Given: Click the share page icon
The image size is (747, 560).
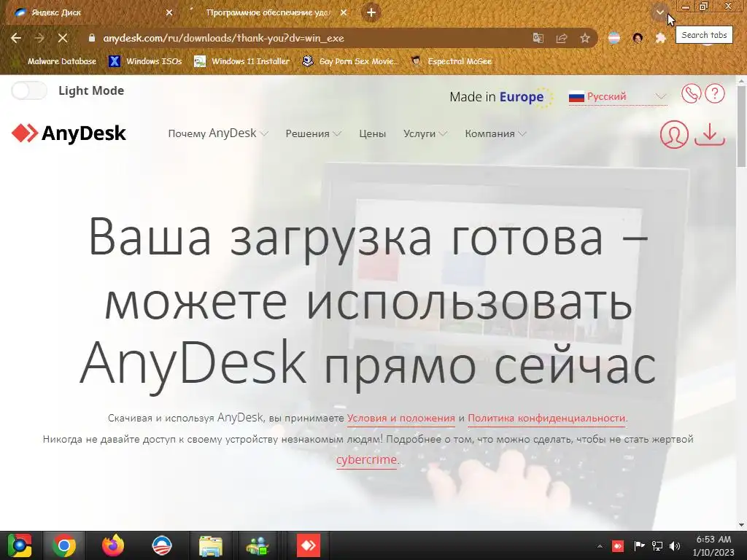Looking at the screenshot, I should click(562, 38).
